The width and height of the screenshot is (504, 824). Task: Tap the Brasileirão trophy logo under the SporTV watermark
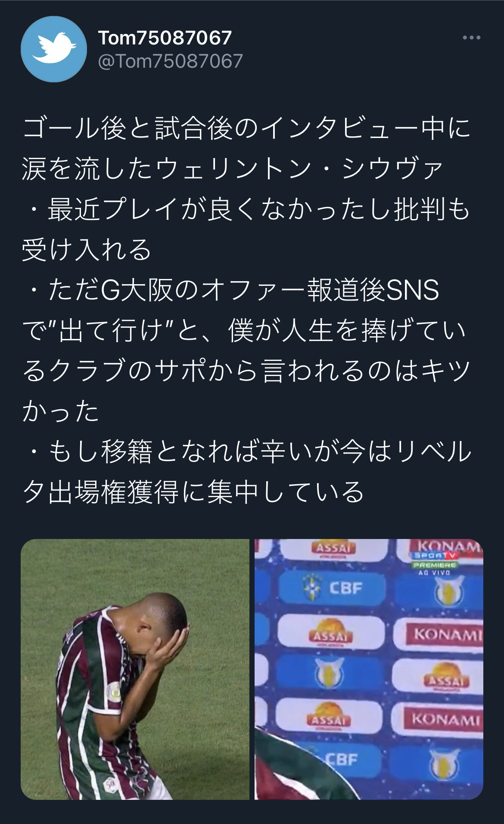tap(448, 591)
